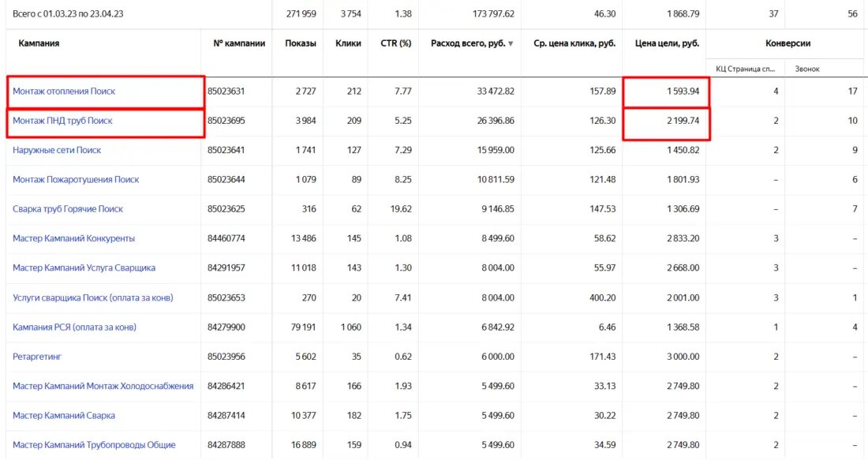This screenshot has height=460, width=868.
Task: Select campaign number 84279900
Action: click(226, 327)
